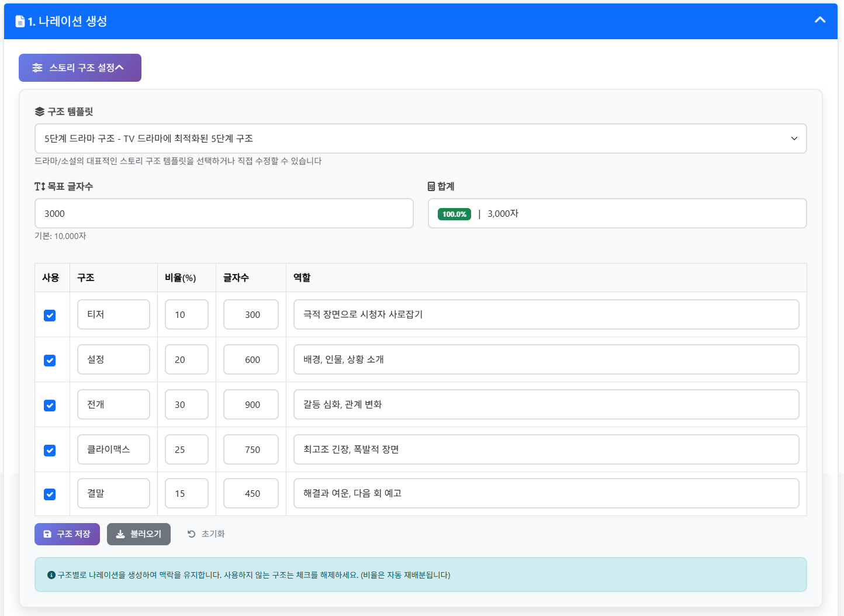Focus the 목표 글자수 field showing 3000
This screenshot has width=844, height=616.
tap(224, 213)
